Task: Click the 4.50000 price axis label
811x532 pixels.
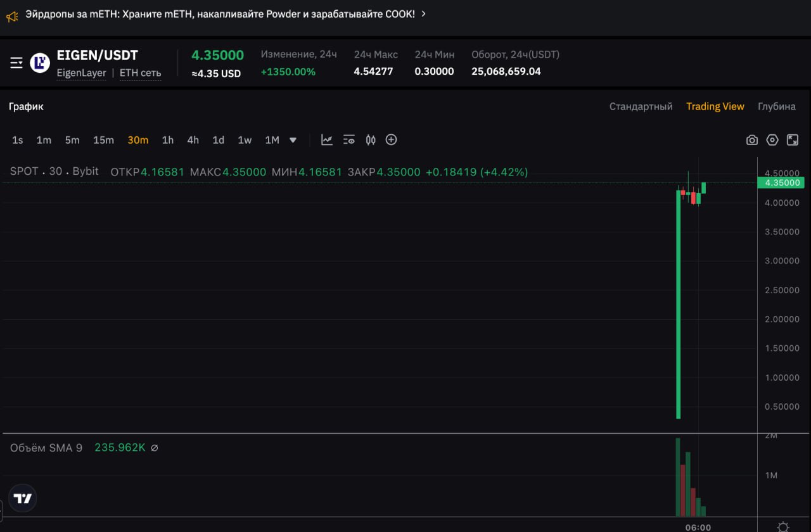Action: [x=782, y=174]
